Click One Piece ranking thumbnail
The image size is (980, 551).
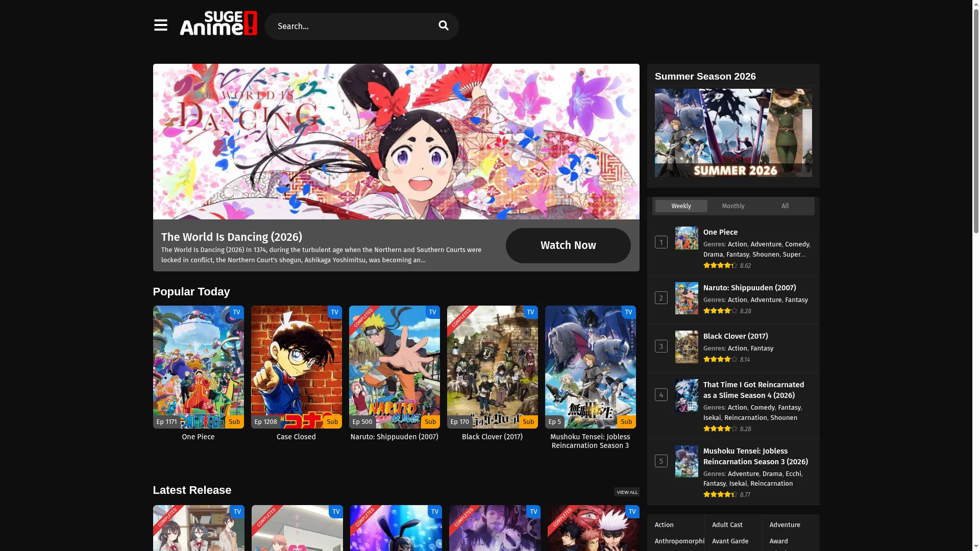(x=687, y=238)
